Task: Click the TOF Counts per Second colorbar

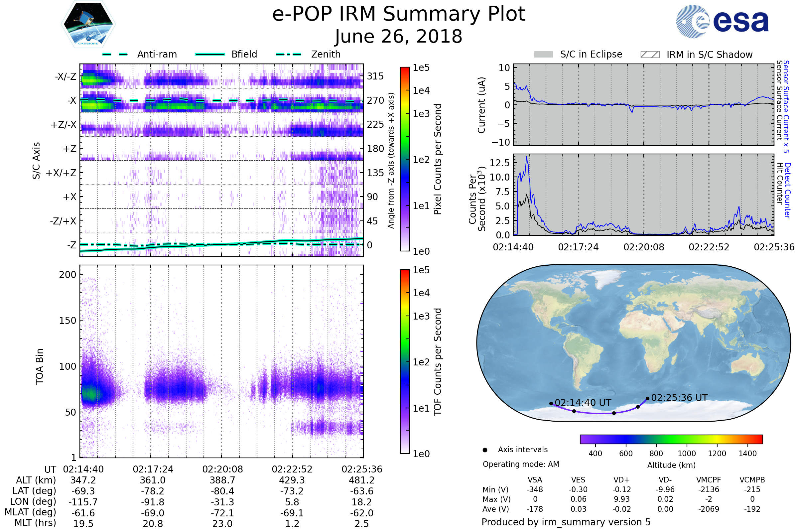Action: click(405, 361)
